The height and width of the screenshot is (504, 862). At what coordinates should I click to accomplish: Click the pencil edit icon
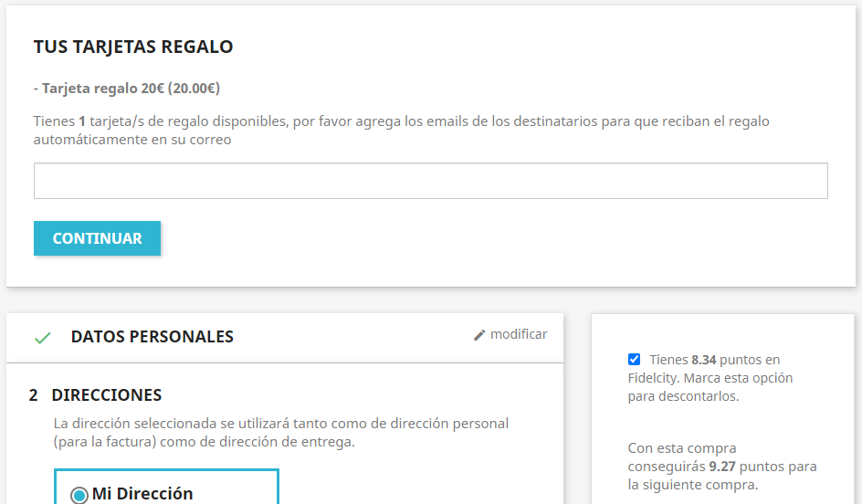479,335
